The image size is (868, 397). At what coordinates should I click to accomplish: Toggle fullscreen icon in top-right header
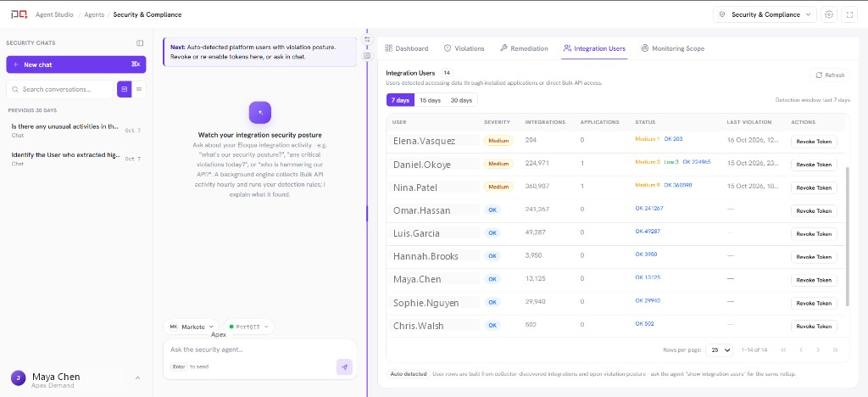point(849,15)
